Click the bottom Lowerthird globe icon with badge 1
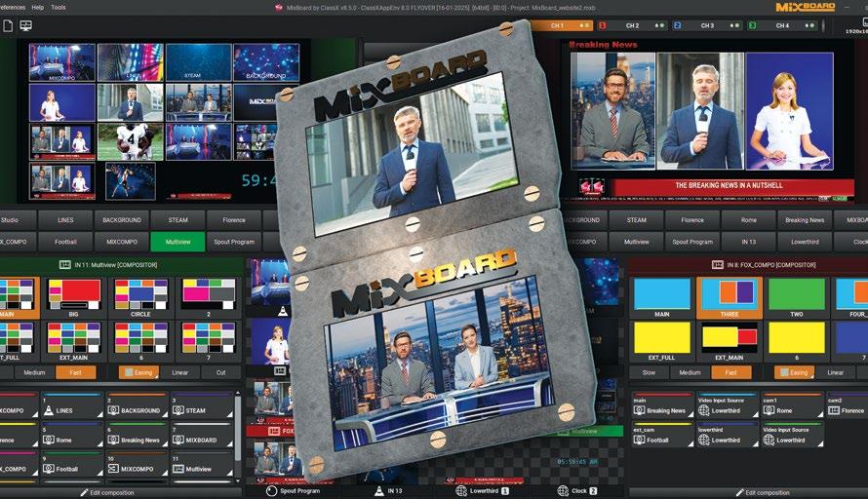This screenshot has height=499, width=868. [461, 490]
